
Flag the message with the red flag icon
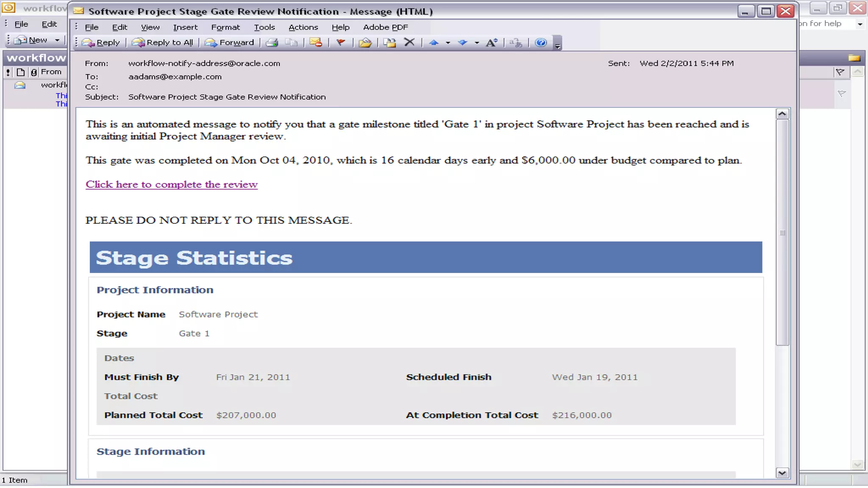(340, 42)
